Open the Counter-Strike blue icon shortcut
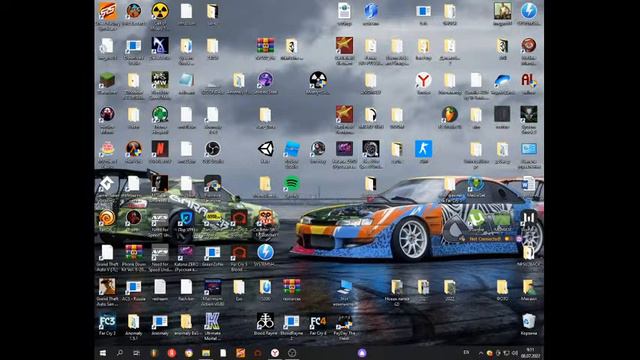Image resolution: width=640 pixels, height=360 pixels. click(423, 149)
